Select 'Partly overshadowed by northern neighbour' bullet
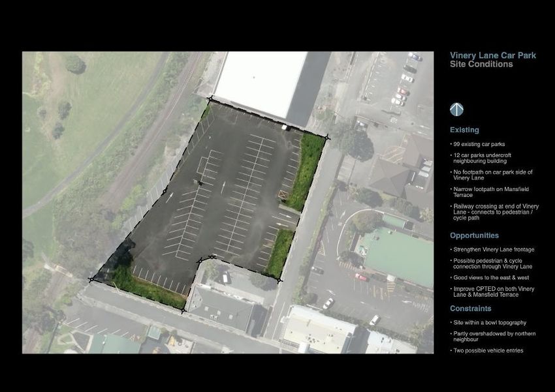The height and width of the screenshot is (392, 555). [493, 337]
